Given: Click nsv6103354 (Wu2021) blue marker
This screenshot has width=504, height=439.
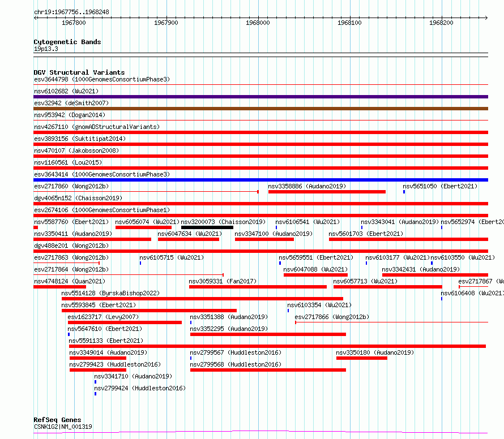Looking at the screenshot, I should [288, 311].
